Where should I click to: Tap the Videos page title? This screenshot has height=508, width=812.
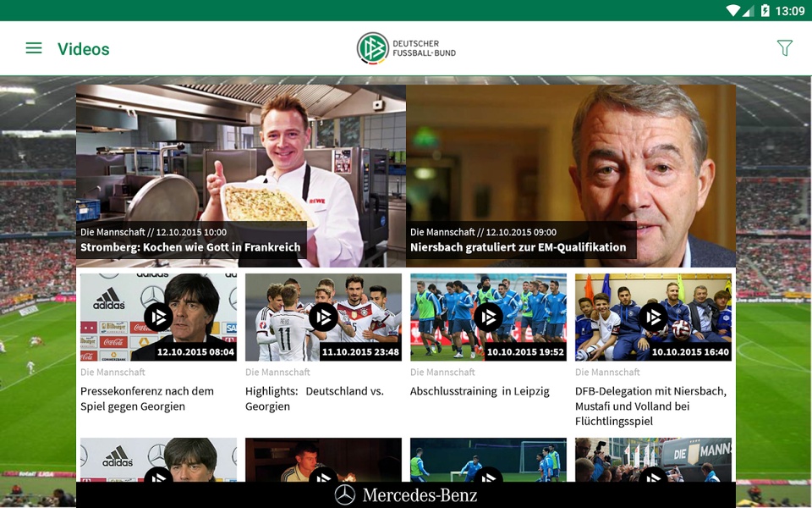[x=84, y=49]
